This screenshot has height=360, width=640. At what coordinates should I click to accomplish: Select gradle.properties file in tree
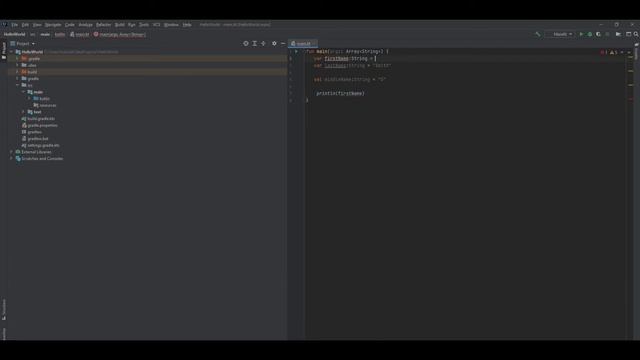(x=40, y=125)
